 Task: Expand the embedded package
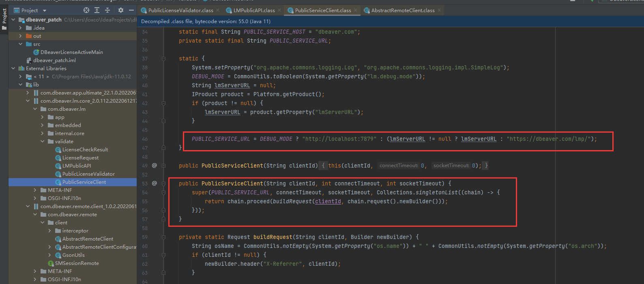[x=42, y=125]
